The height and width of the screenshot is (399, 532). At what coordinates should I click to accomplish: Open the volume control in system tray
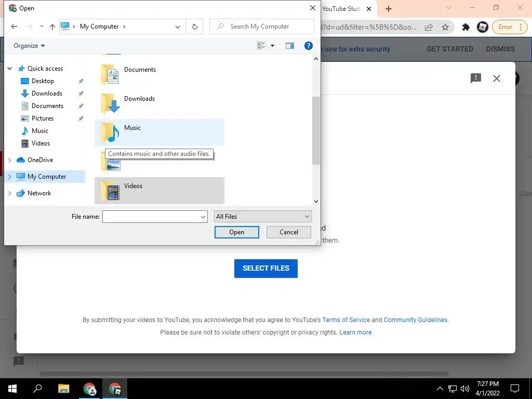pos(464,389)
